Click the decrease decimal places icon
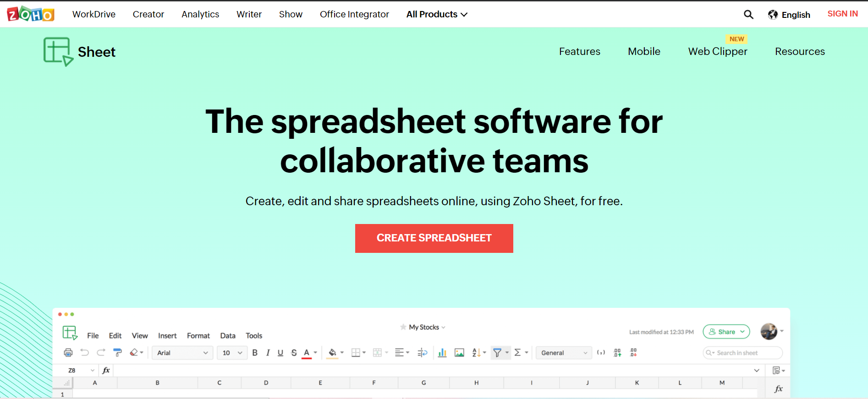This screenshot has width=868, height=399. click(633, 352)
